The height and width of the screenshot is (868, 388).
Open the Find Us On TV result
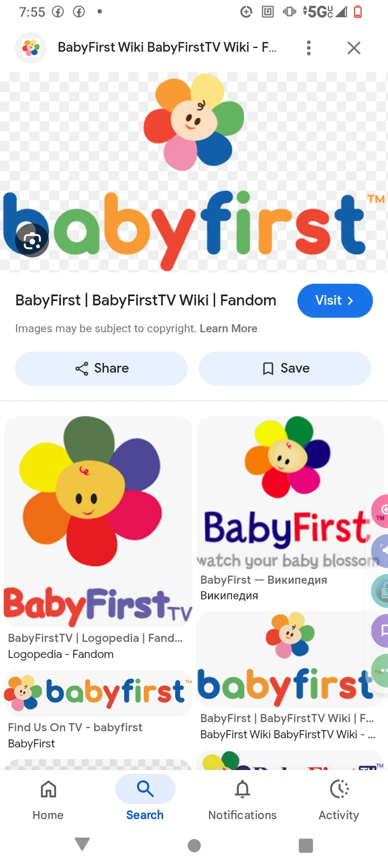pos(98,692)
